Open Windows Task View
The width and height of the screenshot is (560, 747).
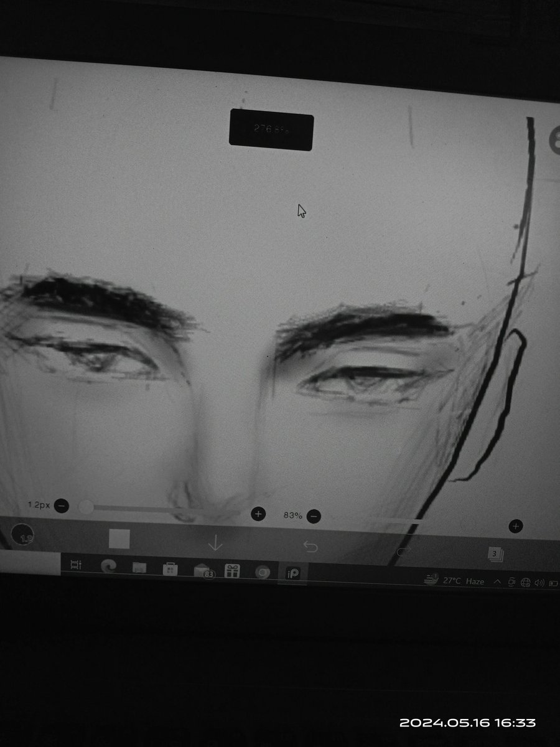(76, 565)
